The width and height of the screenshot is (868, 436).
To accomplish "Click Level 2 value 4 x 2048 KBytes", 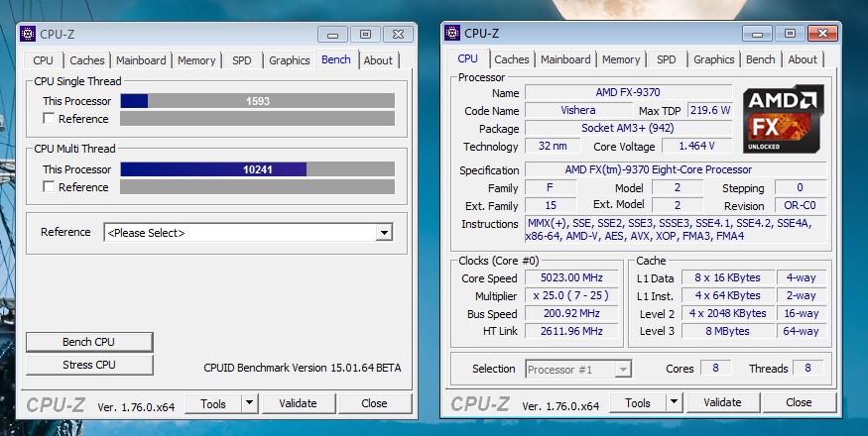I will [728, 313].
